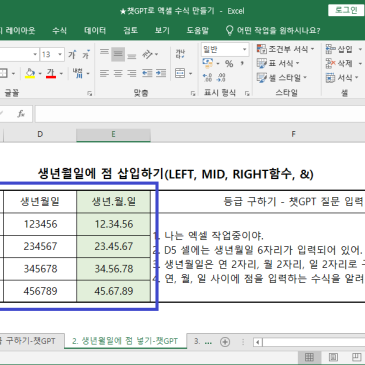Open fill color palette dropdown
Viewport: 365px width, 365px height.
pos(40,73)
